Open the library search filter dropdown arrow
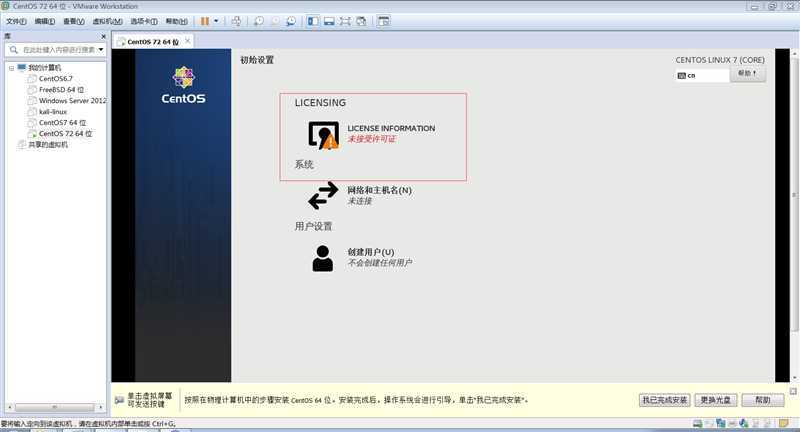 pyautogui.click(x=101, y=49)
